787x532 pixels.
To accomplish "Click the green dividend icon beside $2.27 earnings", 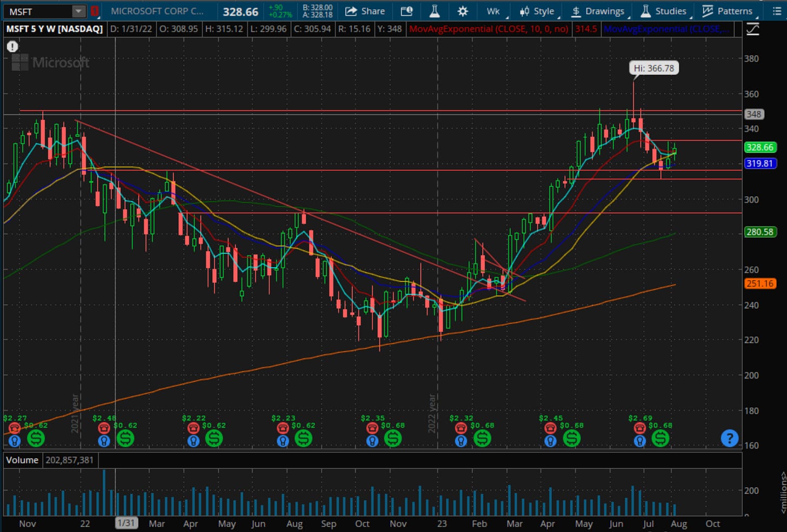I will (x=36, y=438).
